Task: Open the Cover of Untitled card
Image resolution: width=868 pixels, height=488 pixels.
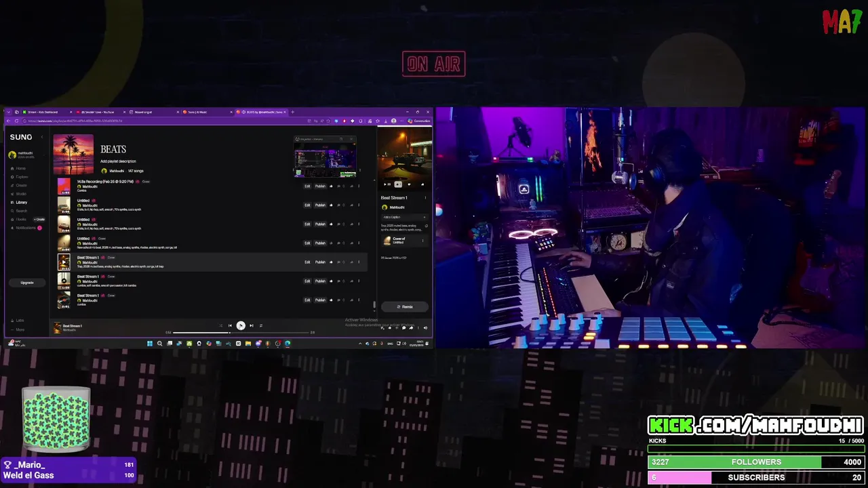Action: pos(404,241)
